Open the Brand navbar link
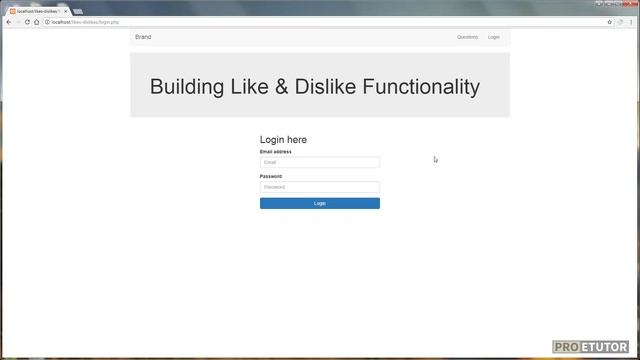640x360 pixels. 143,37
